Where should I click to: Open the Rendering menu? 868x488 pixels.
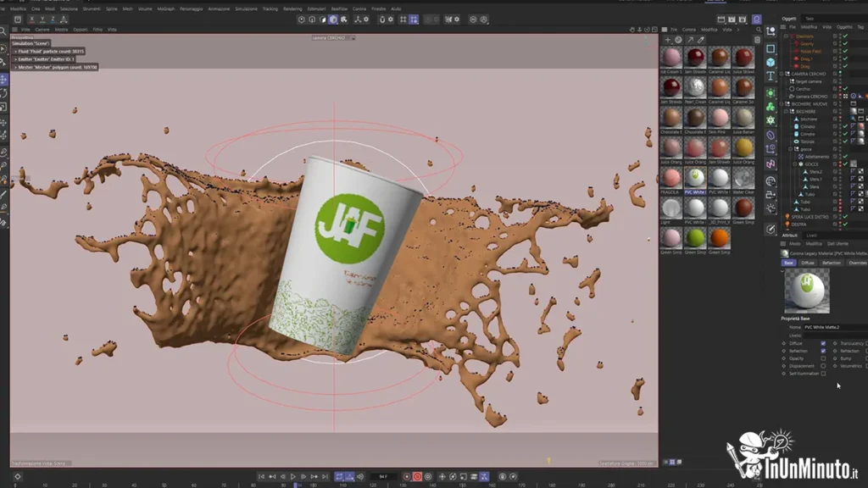pyautogui.click(x=292, y=8)
